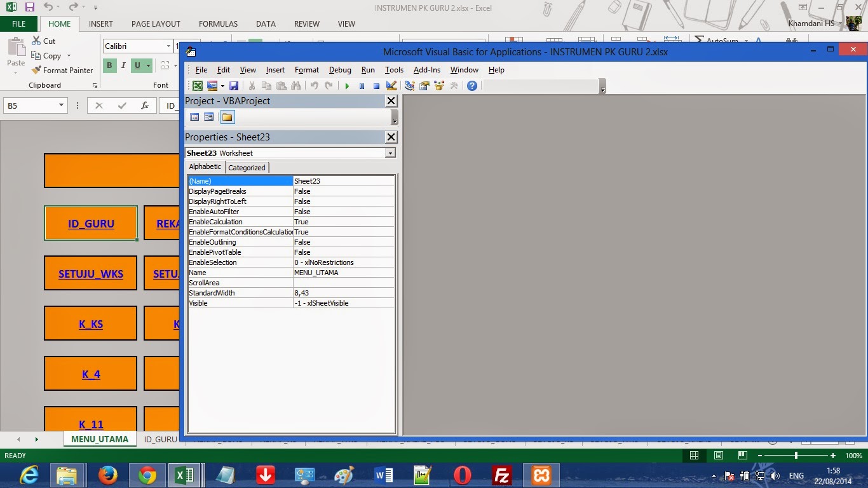The width and height of the screenshot is (868, 488).
Task: Open the Insert UserForm dropdown arrow
Action: point(222,86)
